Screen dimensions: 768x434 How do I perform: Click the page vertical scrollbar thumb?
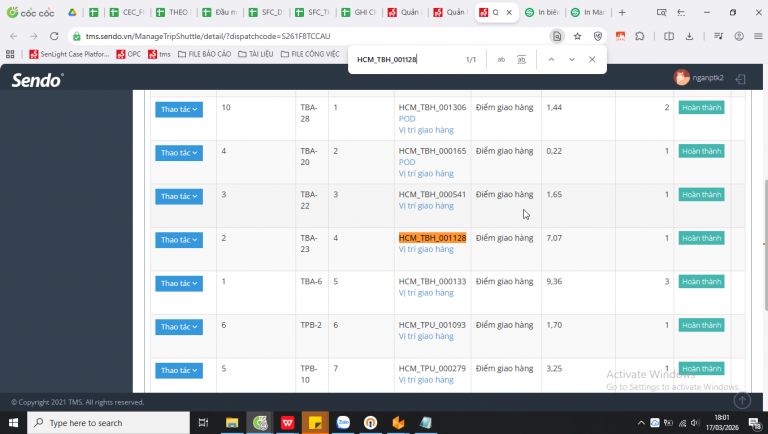coord(766,245)
